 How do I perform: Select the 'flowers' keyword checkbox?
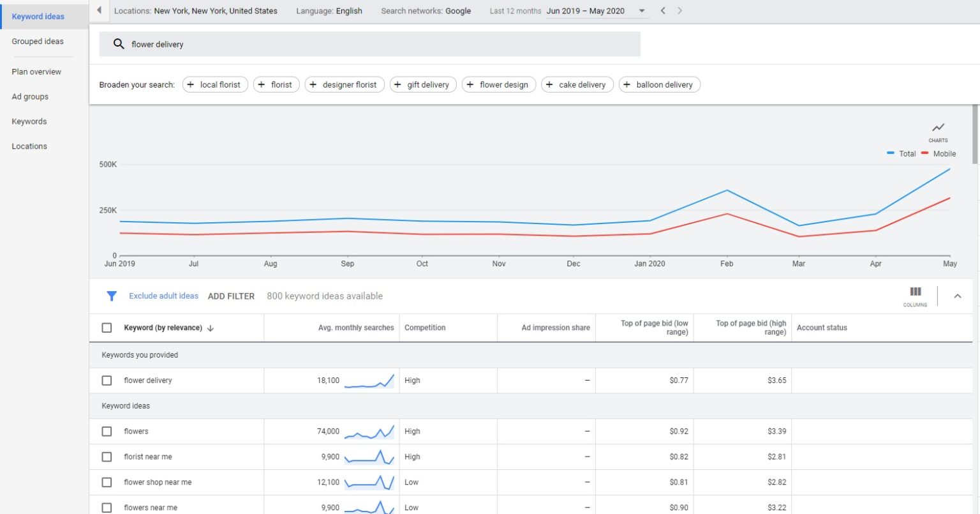107,431
